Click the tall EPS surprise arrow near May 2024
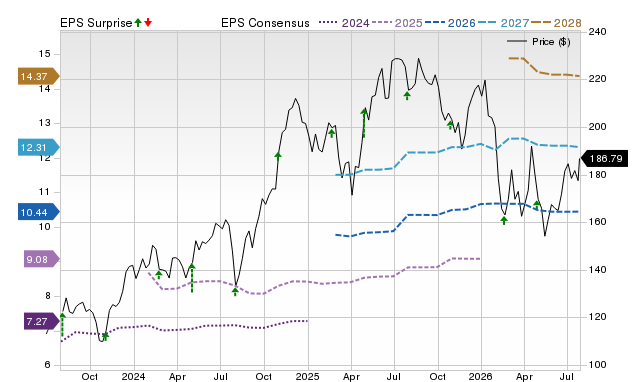Screen dimensions: 640x382 [192, 278]
